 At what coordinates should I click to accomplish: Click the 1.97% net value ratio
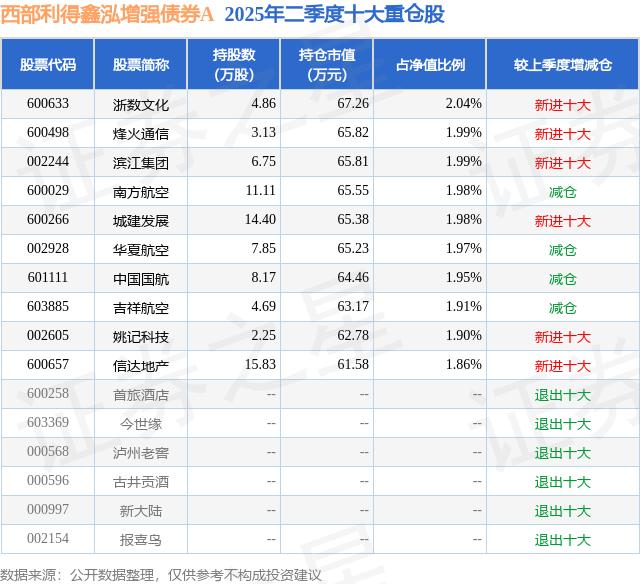463,249
